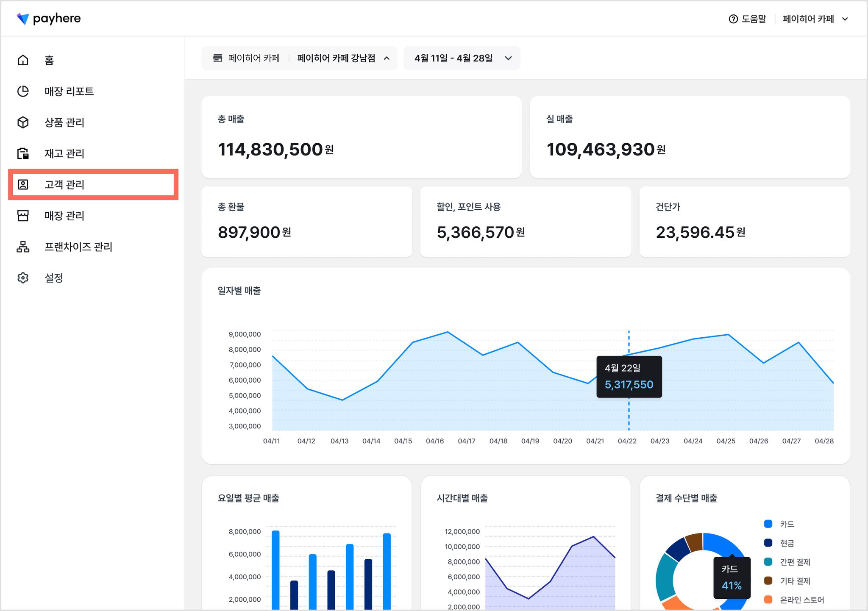
Task: Click the 재고 관리 clipboard icon
Action: [x=23, y=153]
